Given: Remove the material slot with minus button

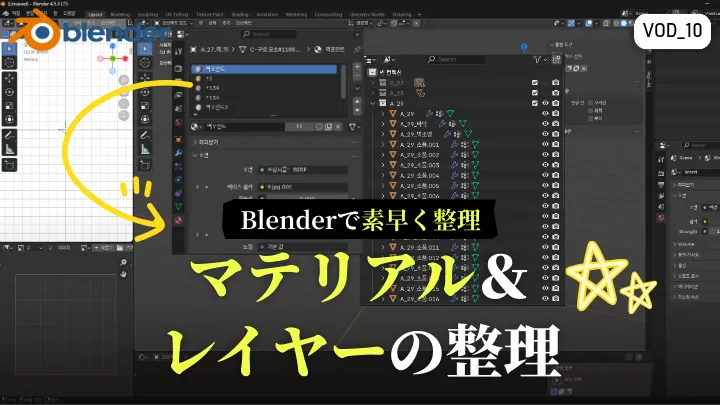Looking at the screenshot, I should point(357,76).
